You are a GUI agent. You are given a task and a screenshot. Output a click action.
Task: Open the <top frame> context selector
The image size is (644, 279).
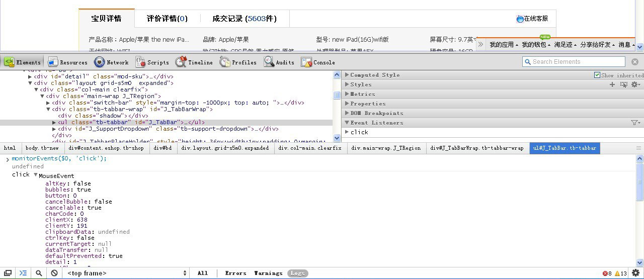tap(126, 273)
